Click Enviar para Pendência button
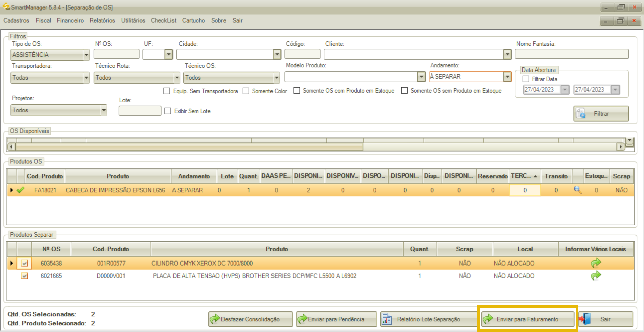 (336, 319)
